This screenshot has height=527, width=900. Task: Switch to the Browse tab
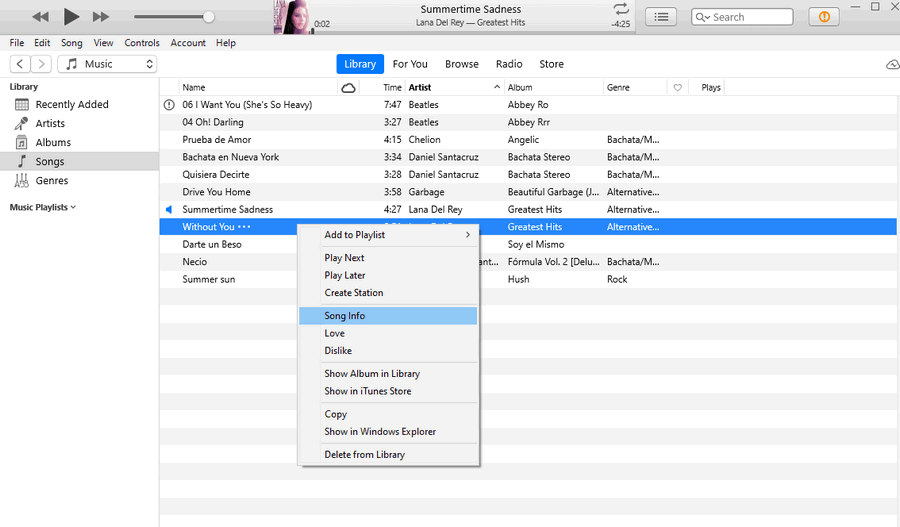461,64
